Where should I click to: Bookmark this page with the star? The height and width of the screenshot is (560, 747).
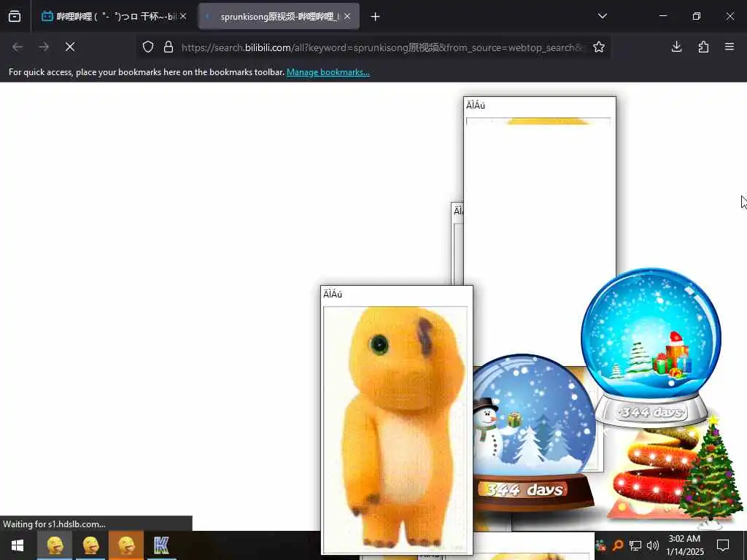[x=599, y=47]
